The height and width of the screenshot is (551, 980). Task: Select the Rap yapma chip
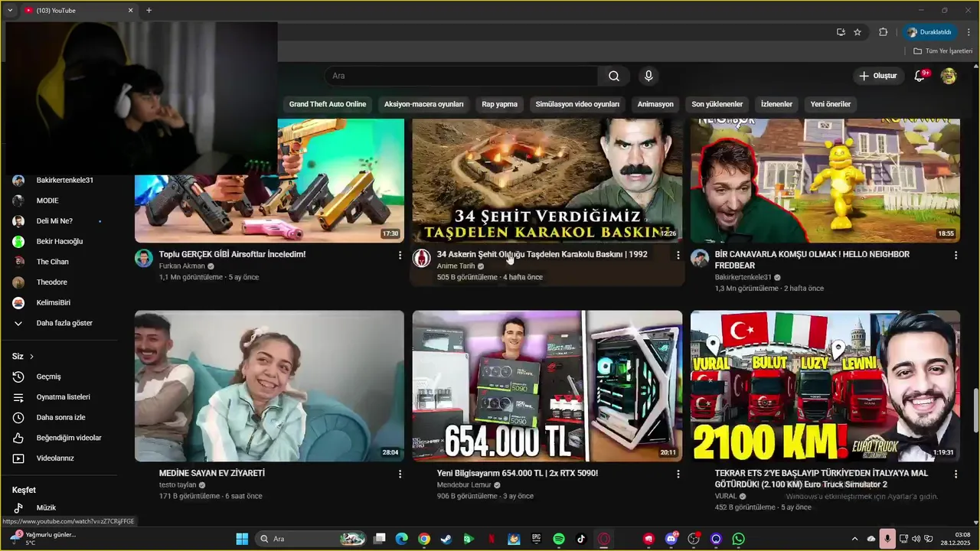(499, 104)
